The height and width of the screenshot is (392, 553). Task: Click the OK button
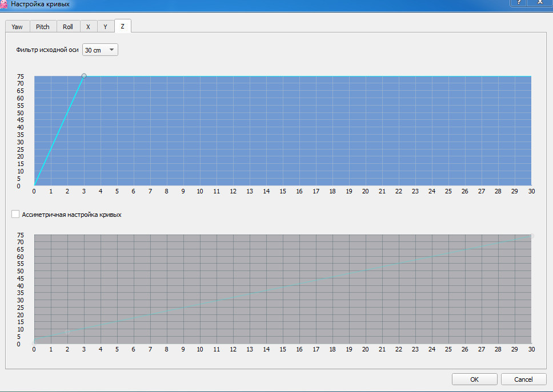pos(474,379)
